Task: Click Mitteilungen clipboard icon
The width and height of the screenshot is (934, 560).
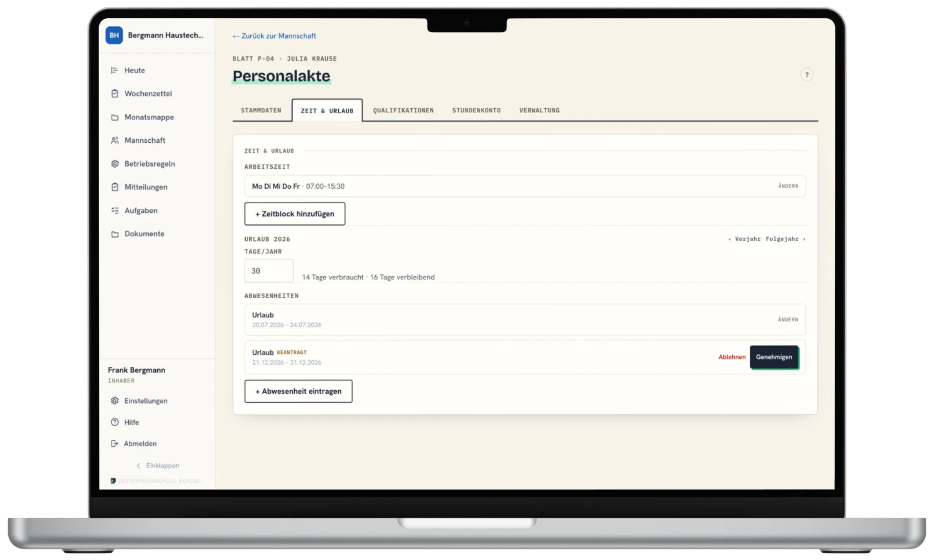Action: (x=115, y=187)
